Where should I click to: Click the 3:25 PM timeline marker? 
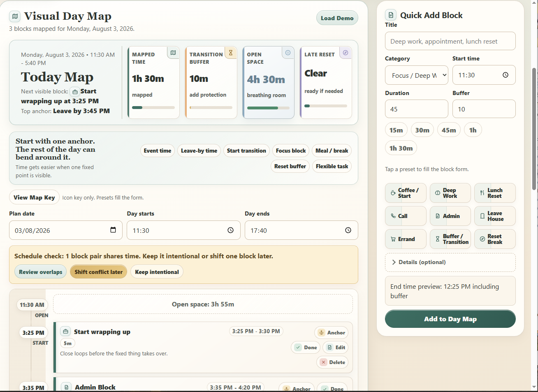33,333
